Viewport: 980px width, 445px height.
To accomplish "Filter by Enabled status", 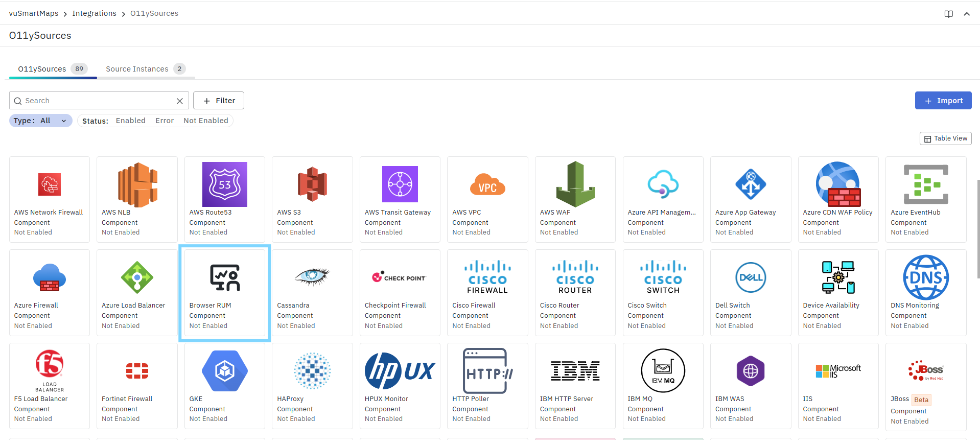I will (x=130, y=121).
